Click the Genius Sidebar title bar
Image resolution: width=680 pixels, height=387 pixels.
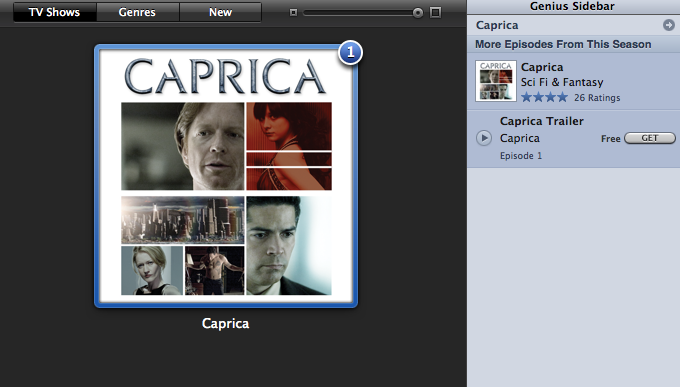572,7
